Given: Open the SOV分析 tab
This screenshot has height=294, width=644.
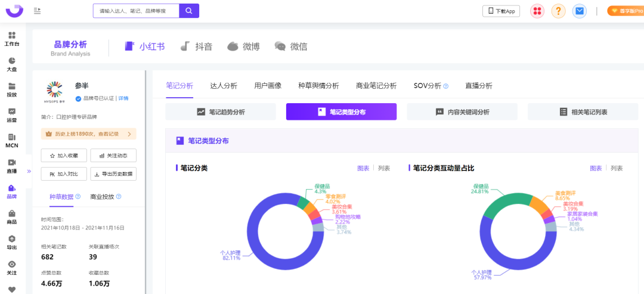Looking at the screenshot, I should 428,86.
